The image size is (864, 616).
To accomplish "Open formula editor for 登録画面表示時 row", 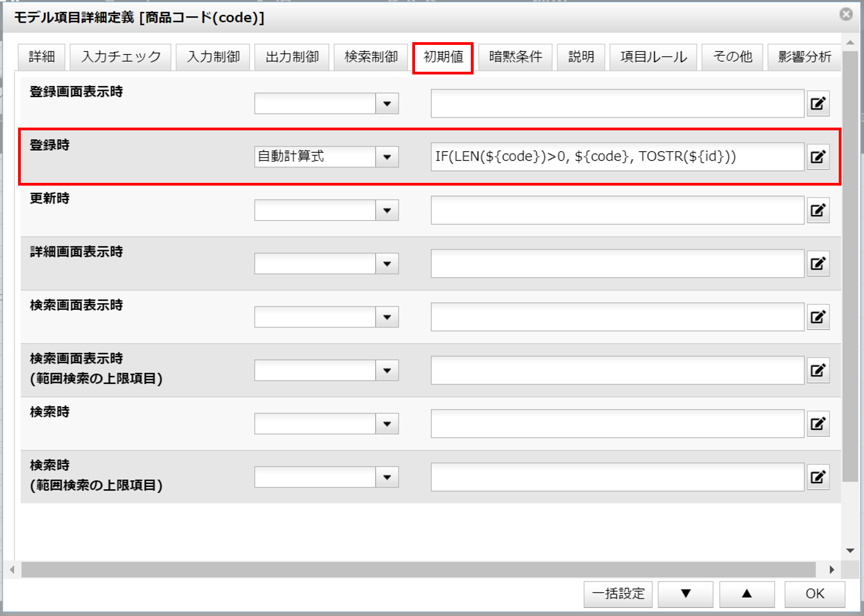I will (x=818, y=103).
